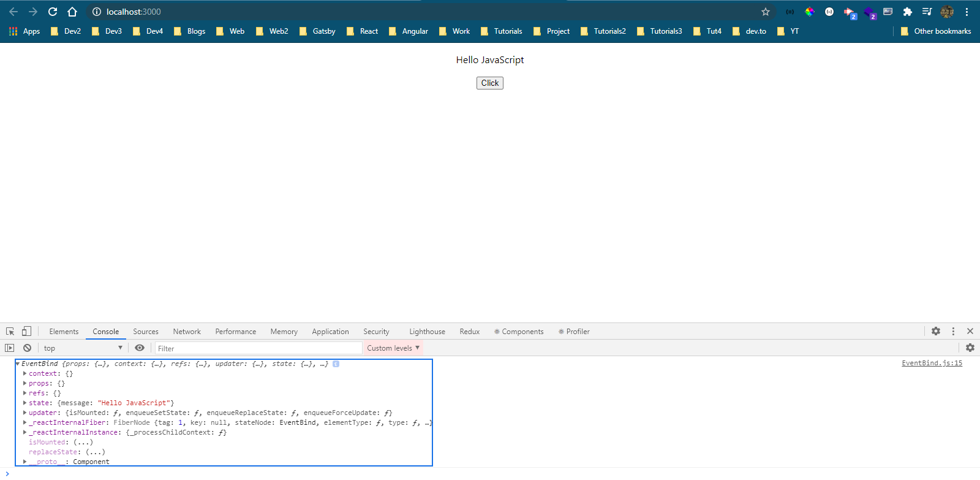Click the console prompt line

[x=490, y=473]
